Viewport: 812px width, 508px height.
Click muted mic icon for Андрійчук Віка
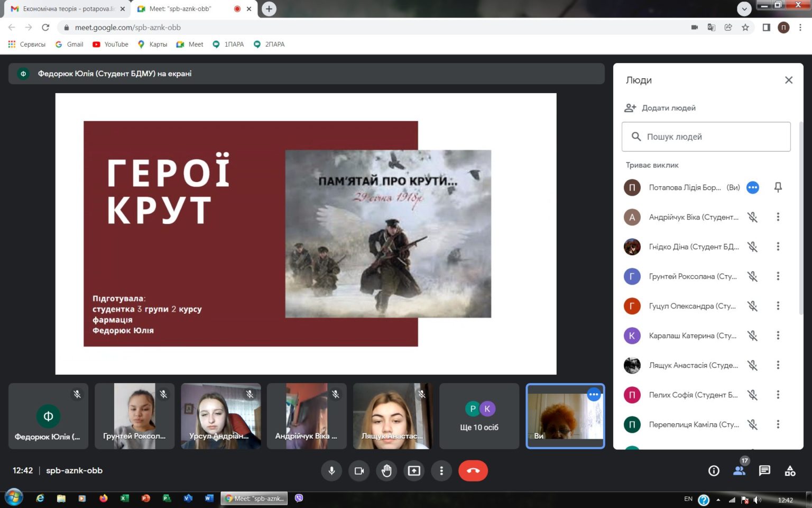[752, 217]
